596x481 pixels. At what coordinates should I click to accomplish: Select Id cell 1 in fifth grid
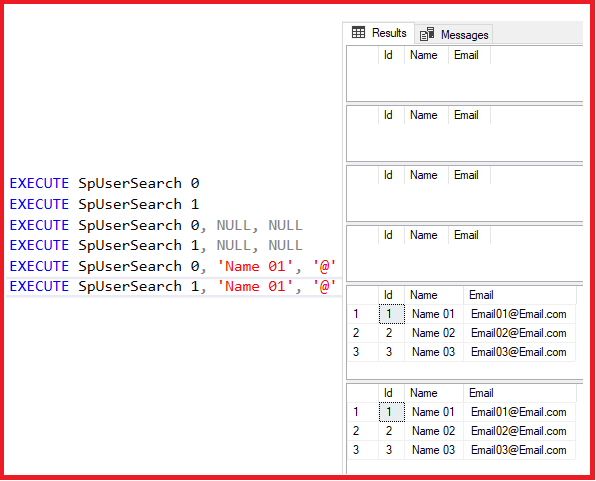click(x=392, y=314)
